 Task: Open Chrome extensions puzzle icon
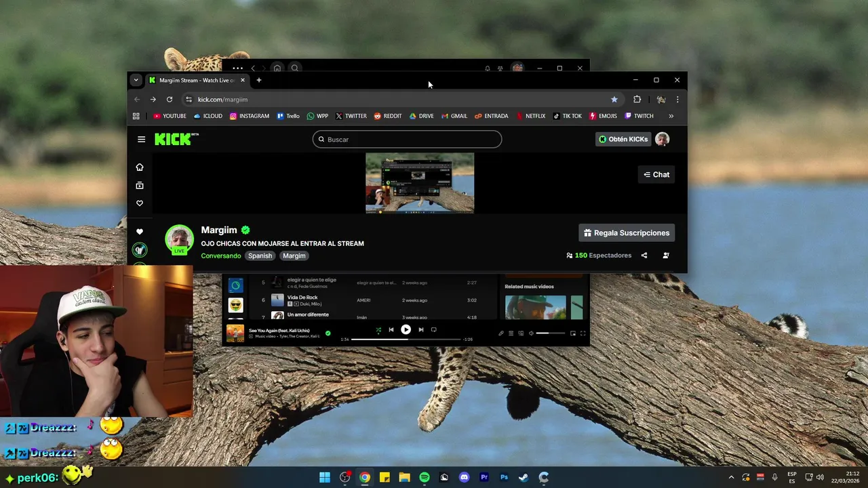tap(637, 100)
